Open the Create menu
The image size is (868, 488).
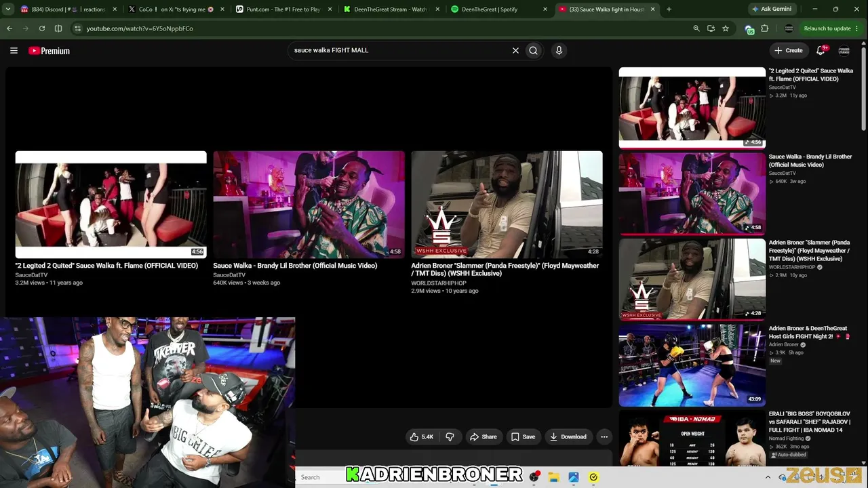pyautogui.click(x=789, y=50)
